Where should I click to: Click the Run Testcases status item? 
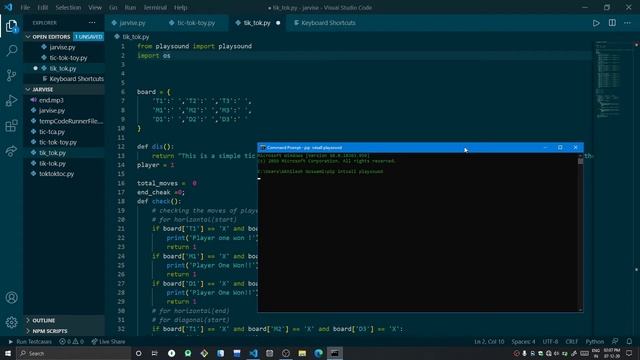(x=30, y=342)
